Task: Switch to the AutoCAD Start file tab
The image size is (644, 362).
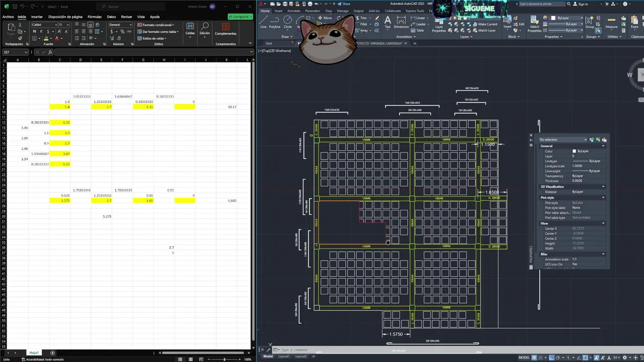Action: pyautogui.click(x=269, y=43)
